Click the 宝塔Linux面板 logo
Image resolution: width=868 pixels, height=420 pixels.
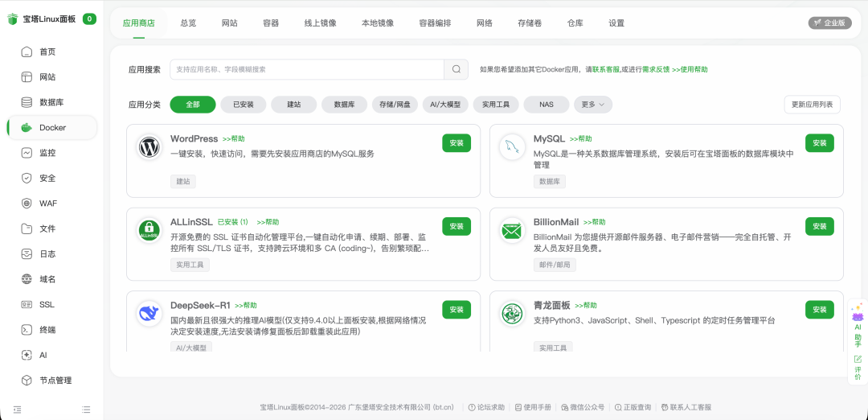click(13, 19)
